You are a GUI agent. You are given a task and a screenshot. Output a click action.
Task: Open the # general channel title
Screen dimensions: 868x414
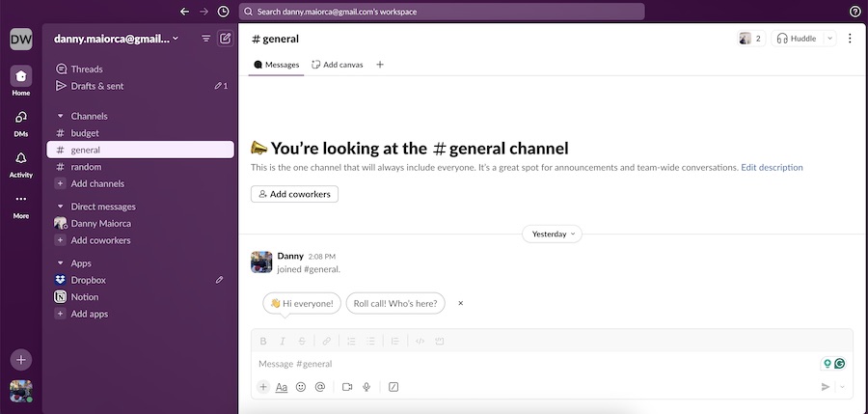tap(275, 39)
